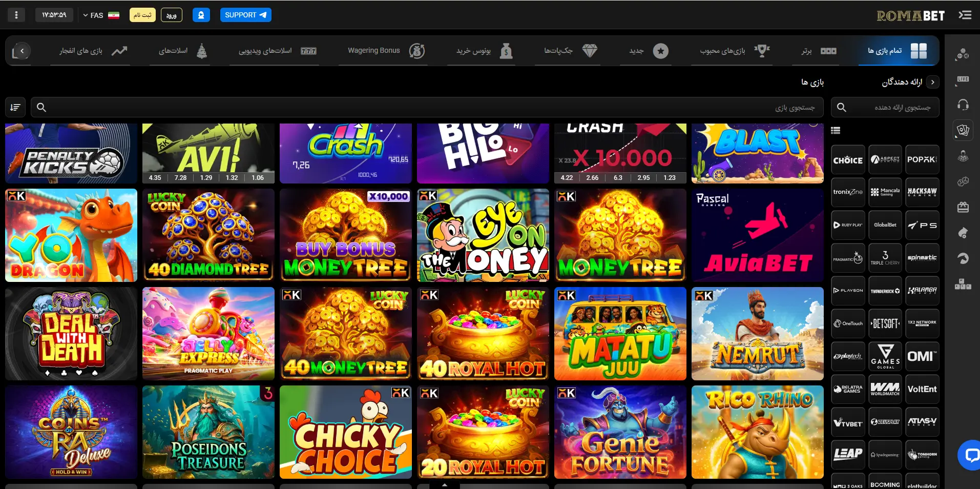This screenshot has width=980, height=489.
Task: Click the magnifier in the provider search box
Action: pyautogui.click(x=841, y=107)
